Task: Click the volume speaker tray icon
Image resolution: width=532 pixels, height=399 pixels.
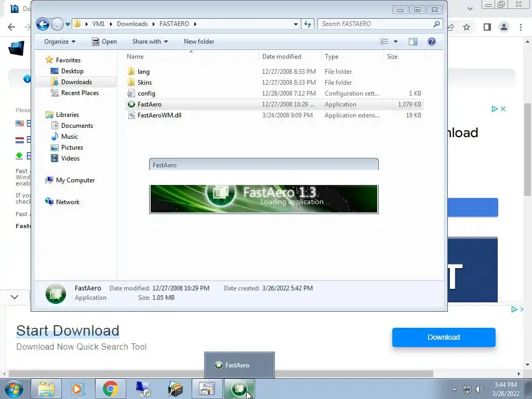Action: click(480, 389)
